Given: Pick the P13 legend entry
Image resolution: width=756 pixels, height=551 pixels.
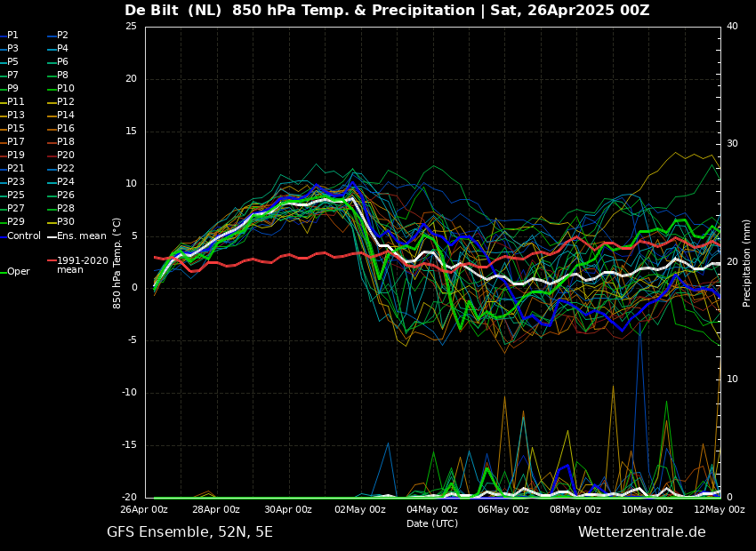Looking at the screenshot, I should (12, 116).
